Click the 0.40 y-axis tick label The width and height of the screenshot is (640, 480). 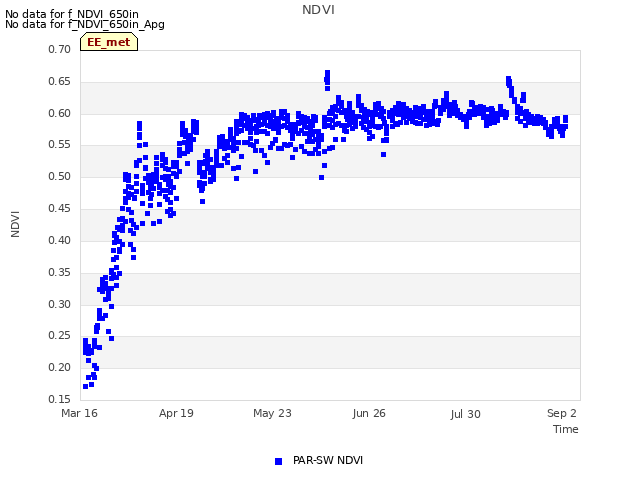click(x=60, y=240)
